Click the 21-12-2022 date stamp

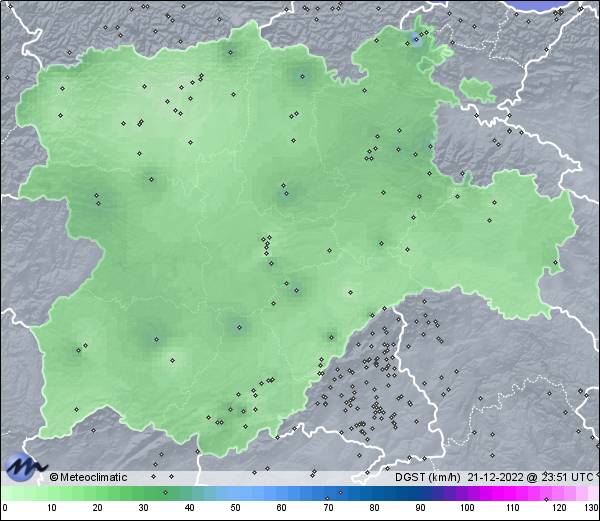click(x=496, y=477)
